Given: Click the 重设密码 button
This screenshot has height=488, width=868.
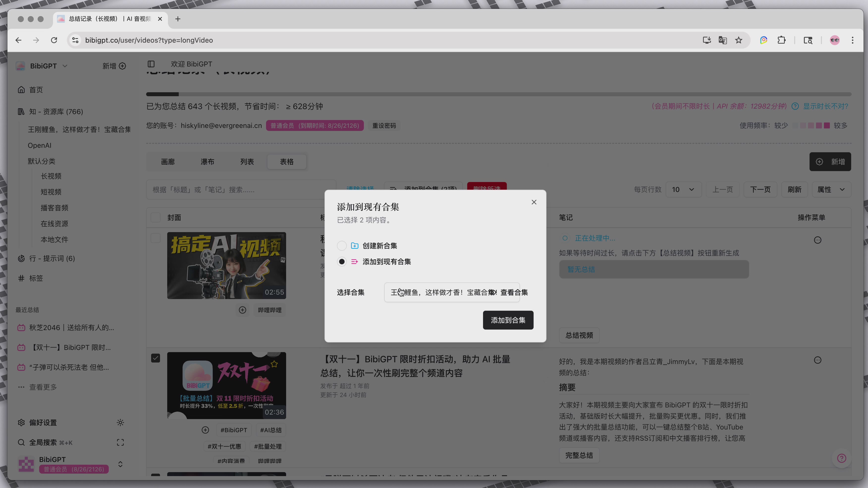Looking at the screenshot, I should pos(384,125).
